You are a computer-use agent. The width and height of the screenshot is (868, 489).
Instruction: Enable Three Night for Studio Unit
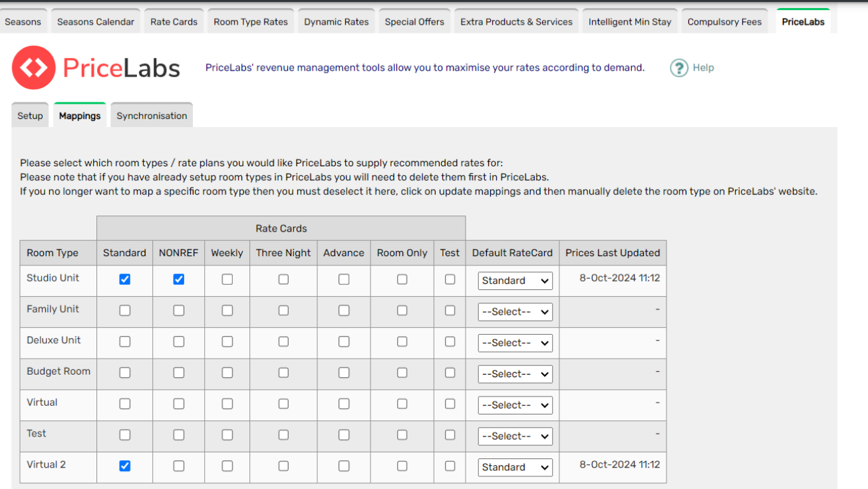coord(283,279)
